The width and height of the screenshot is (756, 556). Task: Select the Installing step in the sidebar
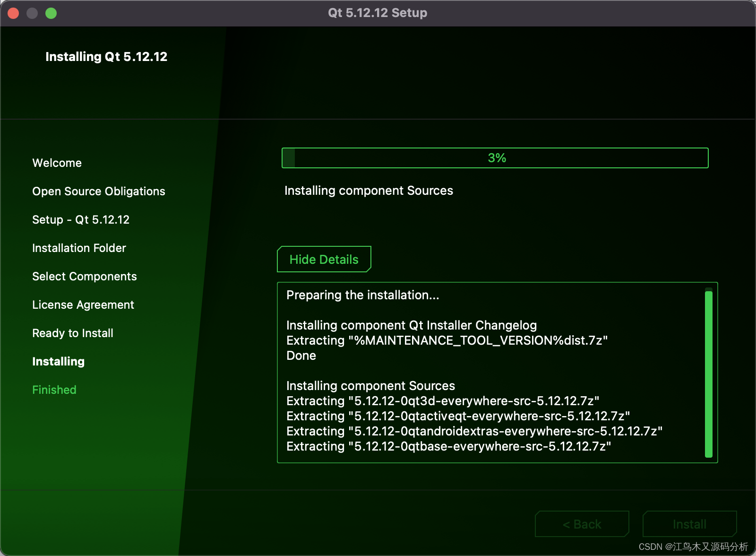point(58,361)
